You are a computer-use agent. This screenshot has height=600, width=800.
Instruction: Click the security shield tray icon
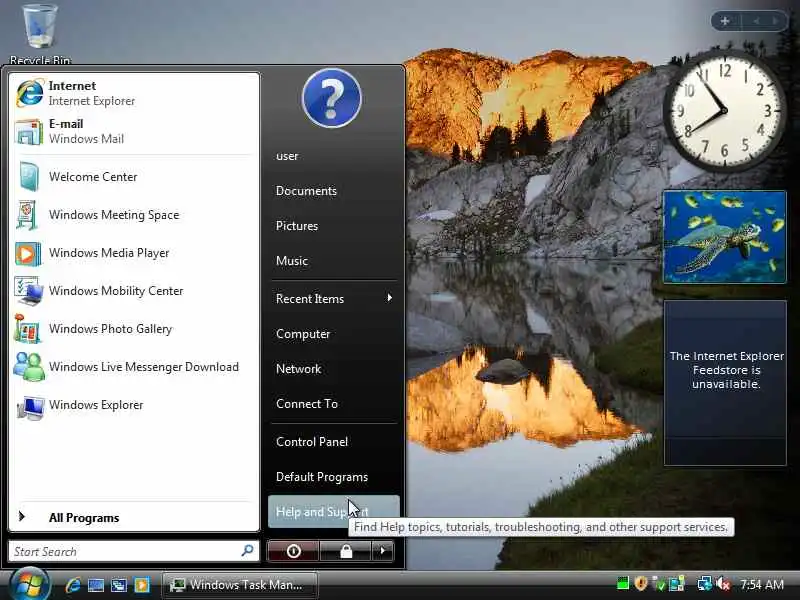click(641, 583)
